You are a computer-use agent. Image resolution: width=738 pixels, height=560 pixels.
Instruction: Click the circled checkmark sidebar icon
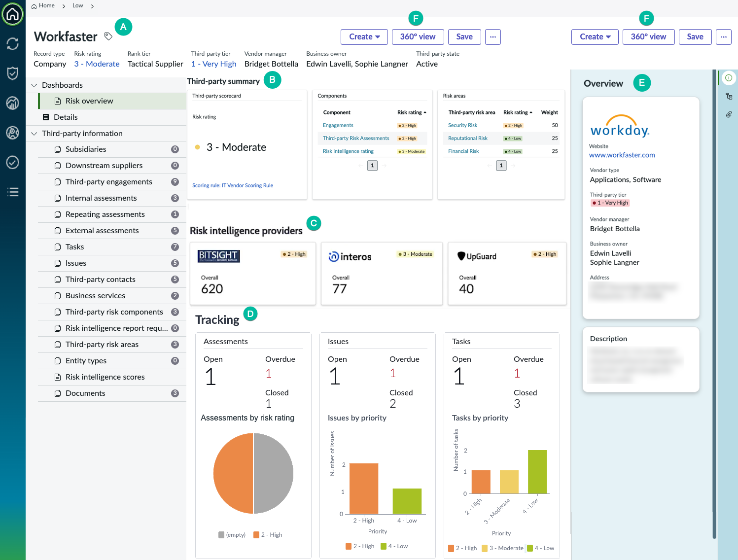click(x=13, y=162)
